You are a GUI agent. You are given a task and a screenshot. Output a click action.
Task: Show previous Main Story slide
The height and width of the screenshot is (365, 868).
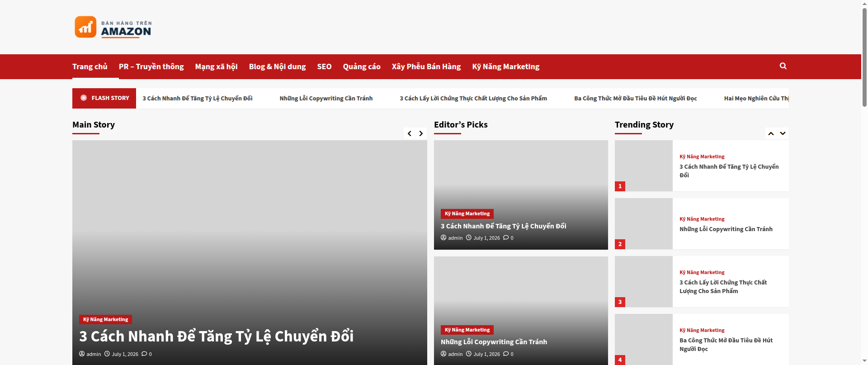[410, 133]
